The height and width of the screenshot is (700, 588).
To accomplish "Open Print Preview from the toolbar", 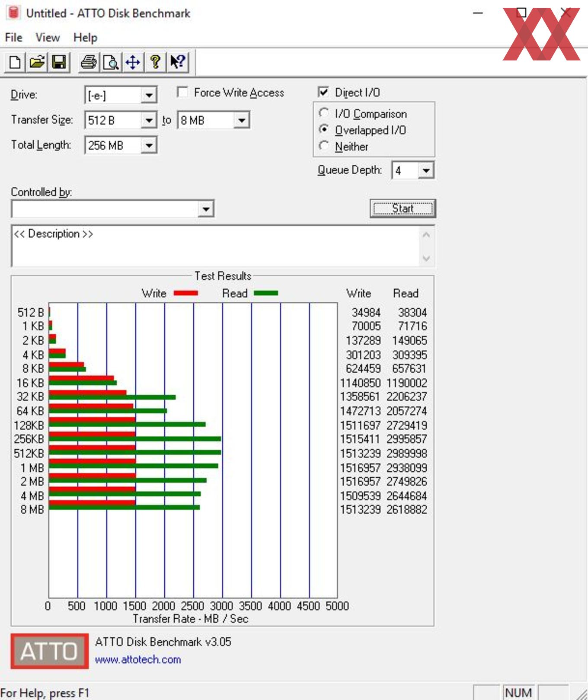I will point(111,63).
